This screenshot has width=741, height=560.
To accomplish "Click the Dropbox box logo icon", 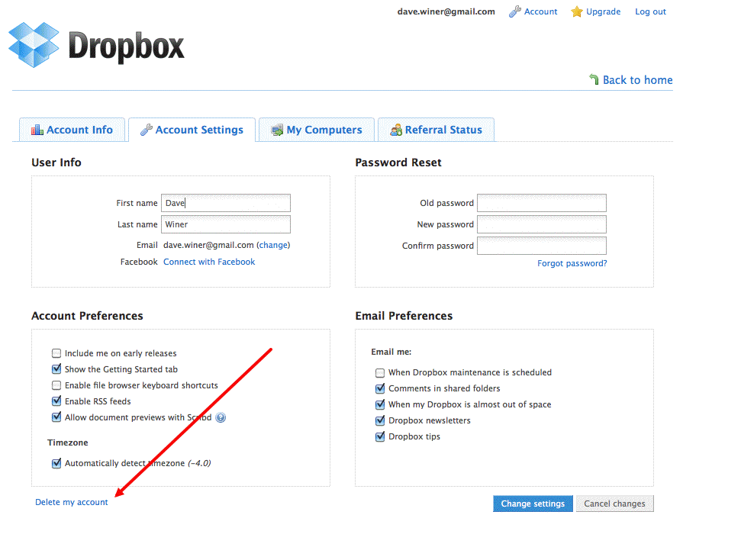I will pos(34,44).
